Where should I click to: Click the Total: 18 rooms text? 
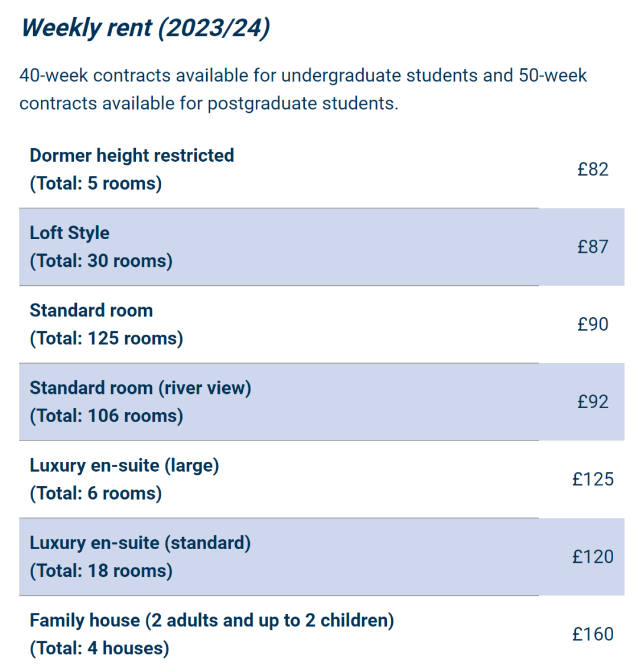tap(101, 571)
